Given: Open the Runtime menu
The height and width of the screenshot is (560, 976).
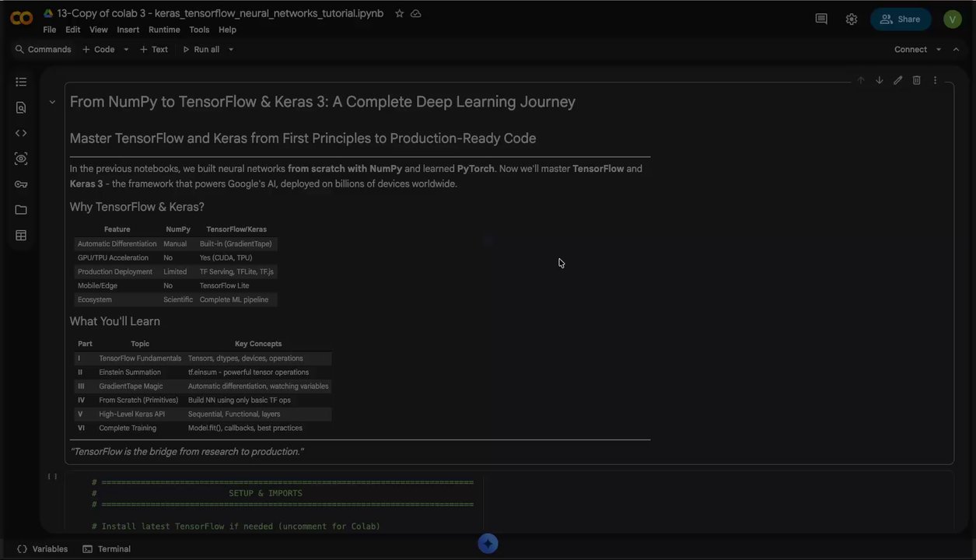Looking at the screenshot, I should point(164,30).
